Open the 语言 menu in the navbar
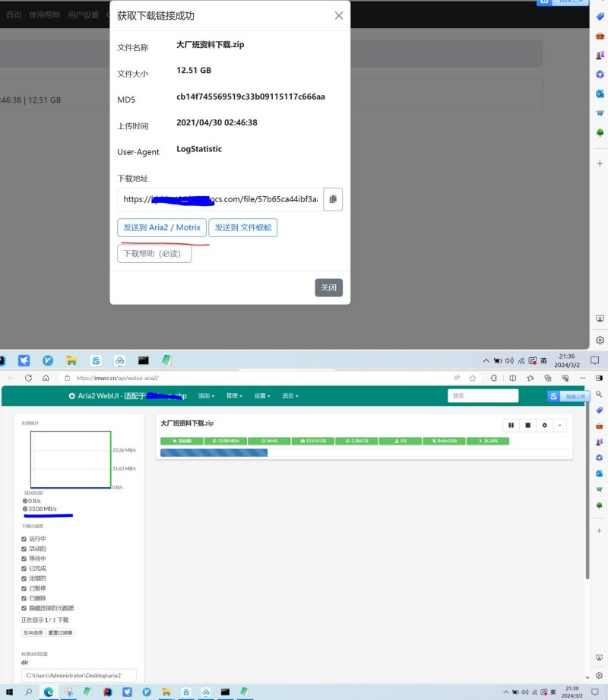 [x=290, y=396]
